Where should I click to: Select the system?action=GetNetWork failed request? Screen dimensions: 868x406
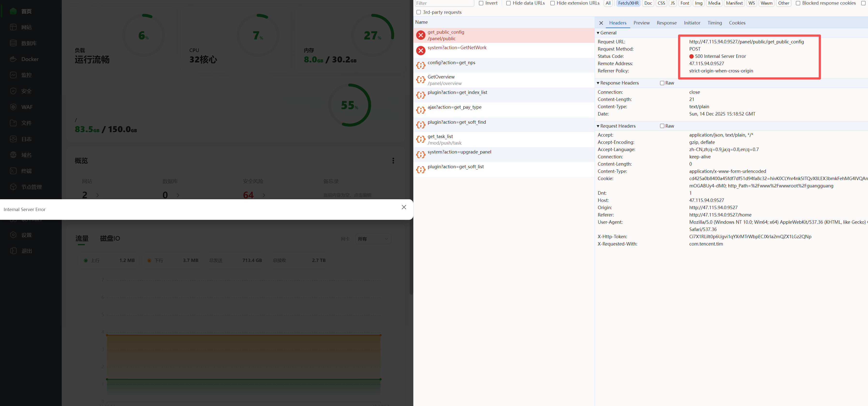(x=457, y=48)
